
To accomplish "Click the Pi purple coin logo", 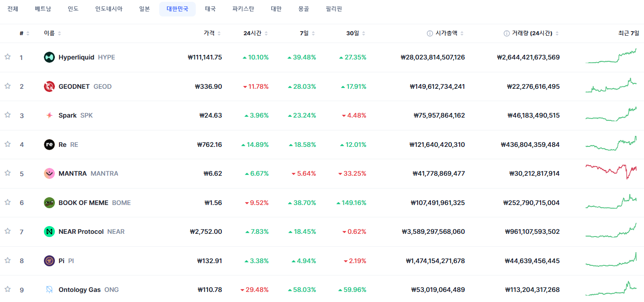I will pos(49,261).
